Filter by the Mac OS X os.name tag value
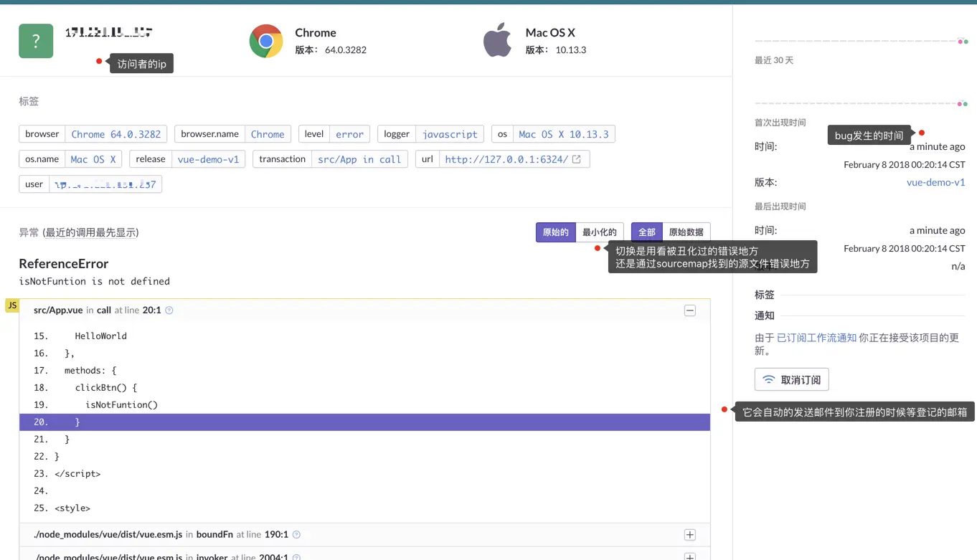Viewport: 977px width, 560px height. click(x=93, y=159)
